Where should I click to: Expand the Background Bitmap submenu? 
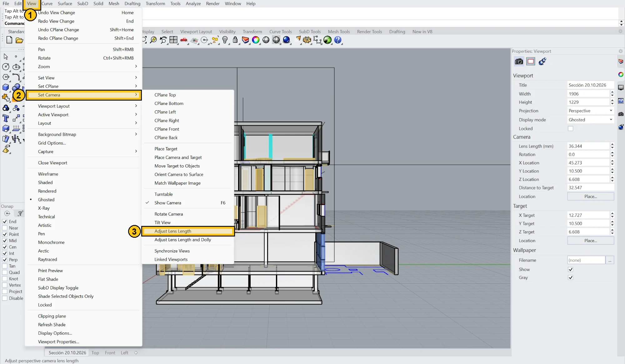tap(83, 134)
